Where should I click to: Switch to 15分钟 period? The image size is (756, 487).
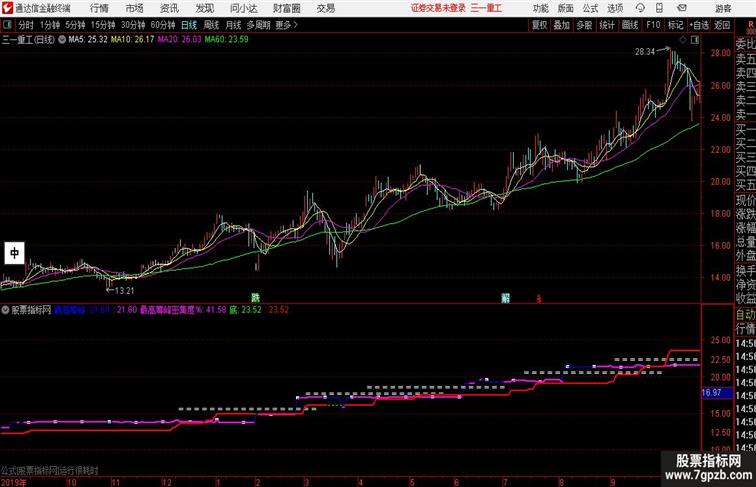tap(103, 25)
